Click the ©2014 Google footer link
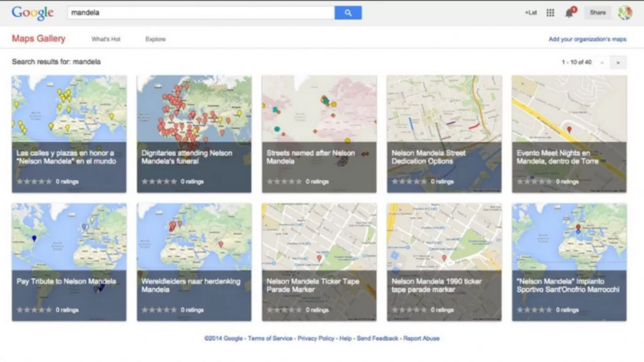This screenshot has height=362, width=644. point(224,338)
